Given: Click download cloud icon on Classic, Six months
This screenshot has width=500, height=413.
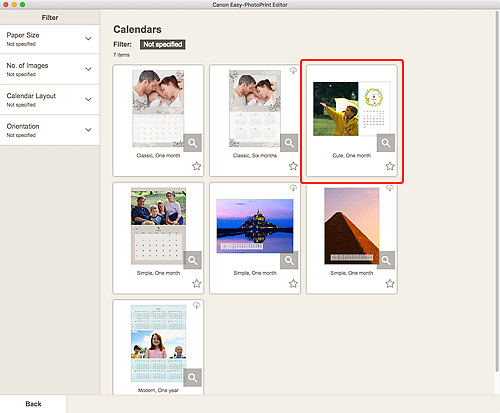Looking at the screenshot, I should point(293,71).
